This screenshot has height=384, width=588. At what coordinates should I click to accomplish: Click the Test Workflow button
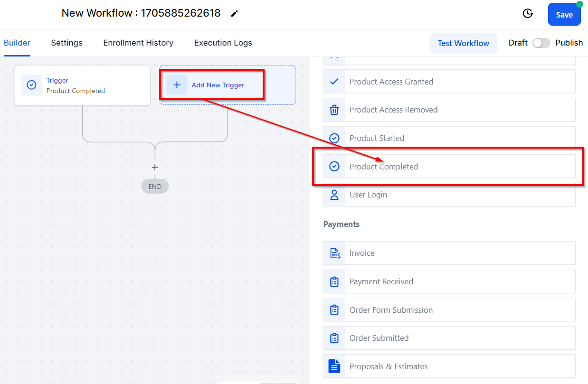click(x=464, y=43)
